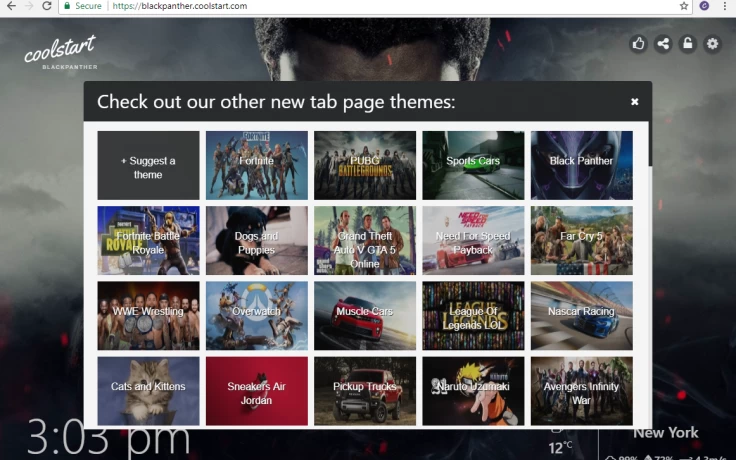Select the PUBG Battlegrounds theme

[x=365, y=165]
